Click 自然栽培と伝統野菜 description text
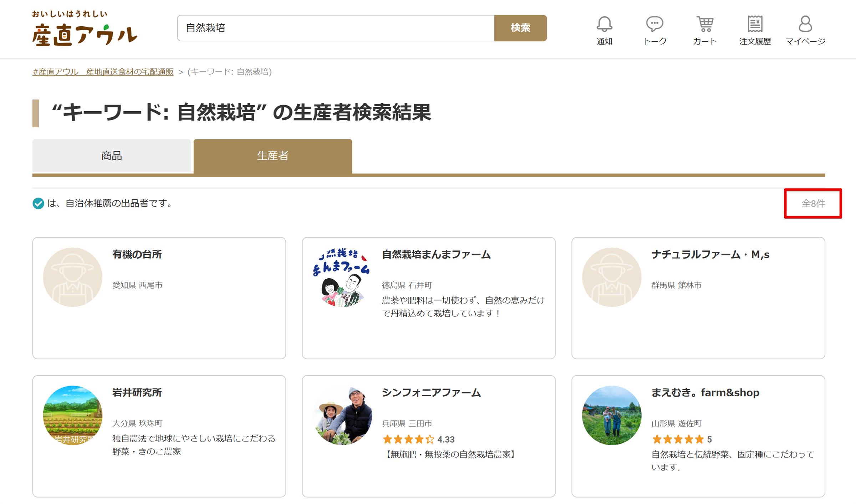 click(733, 460)
